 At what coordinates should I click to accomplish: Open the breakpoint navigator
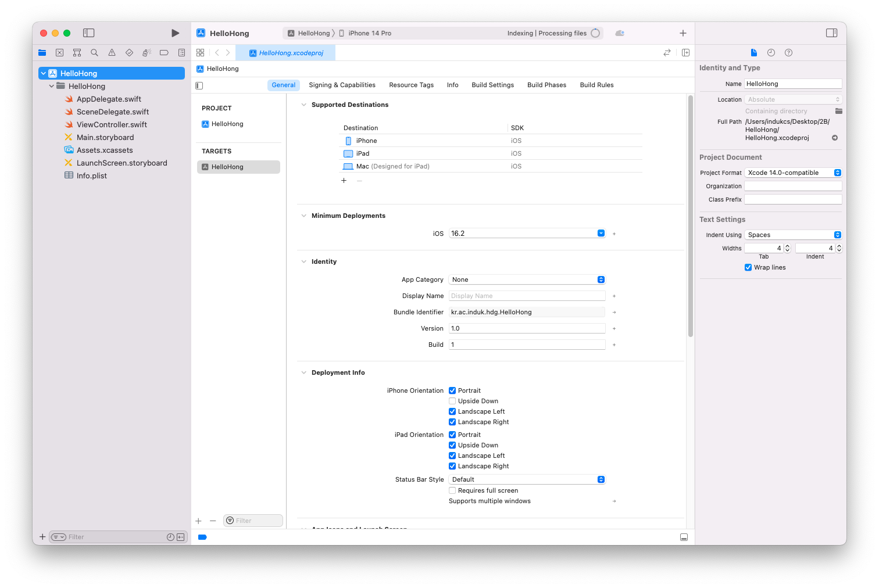(x=164, y=53)
